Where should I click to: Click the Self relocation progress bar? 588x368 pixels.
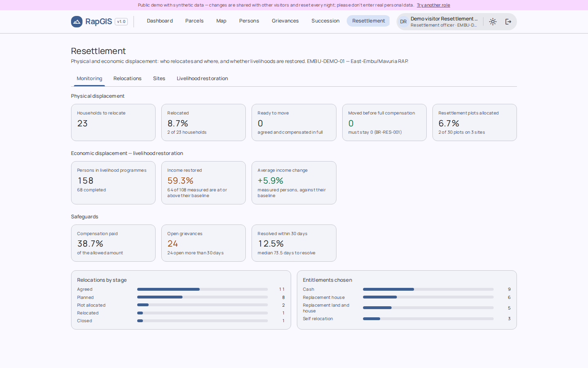(x=428, y=319)
